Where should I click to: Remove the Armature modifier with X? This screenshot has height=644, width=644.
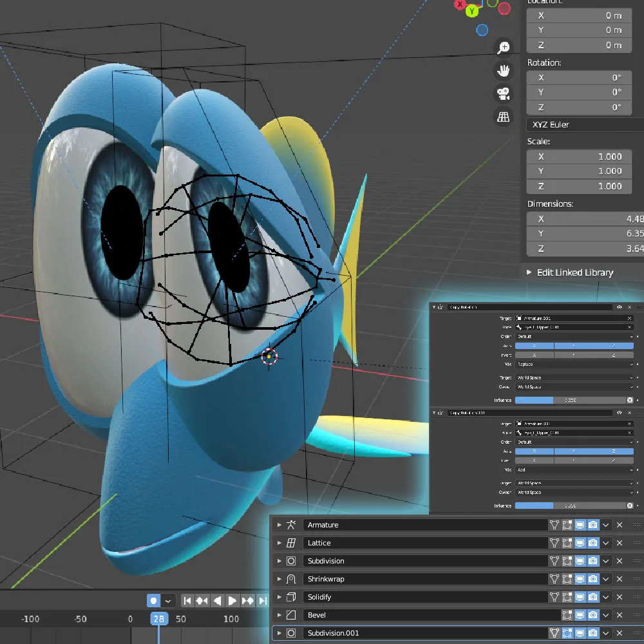tap(620, 525)
